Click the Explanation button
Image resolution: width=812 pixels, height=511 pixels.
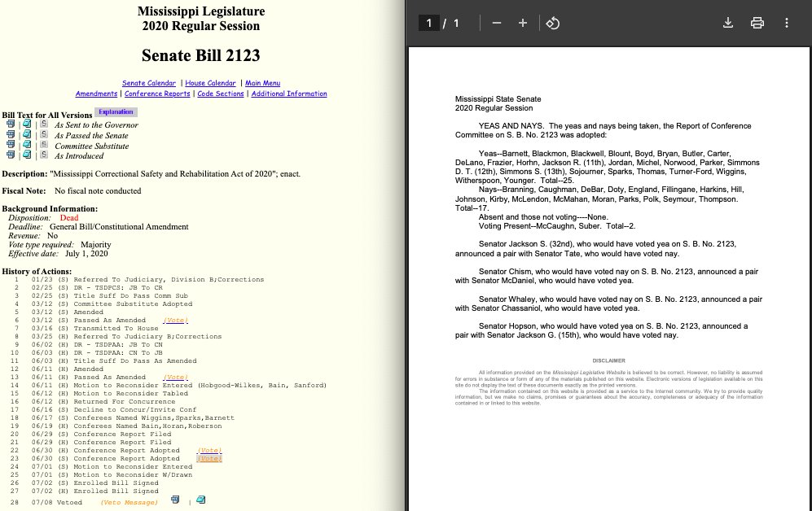tap(116, 111)
